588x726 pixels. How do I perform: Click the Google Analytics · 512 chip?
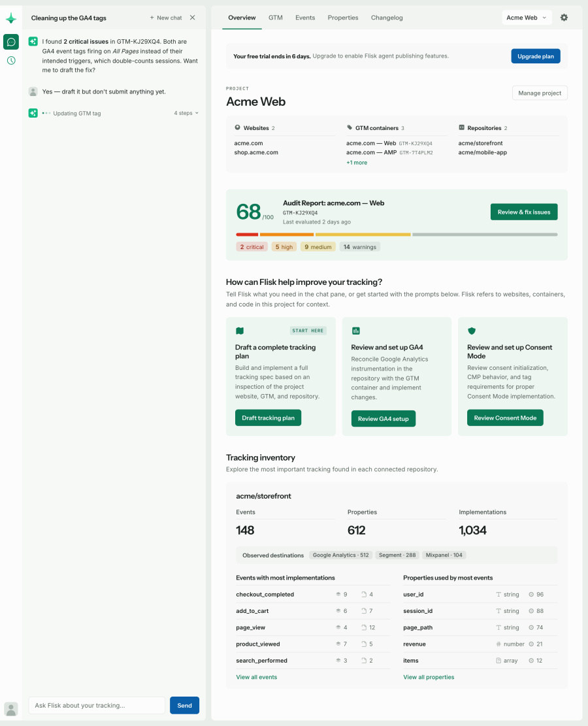341,555
